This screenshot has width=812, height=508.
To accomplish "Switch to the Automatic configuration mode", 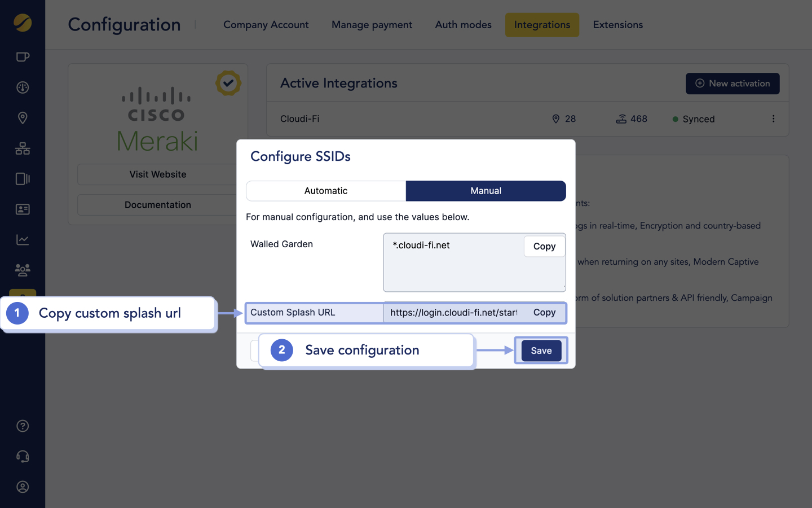I will [x=325, y=191].
